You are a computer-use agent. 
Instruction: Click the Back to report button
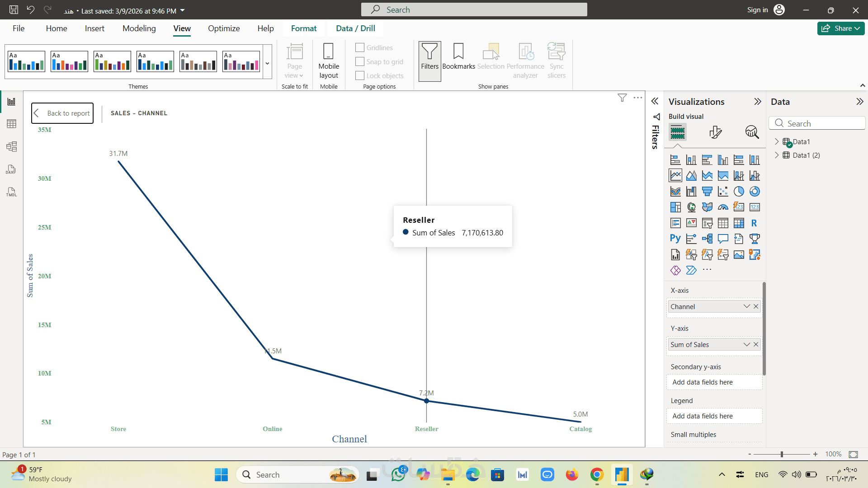pos(62,113)
